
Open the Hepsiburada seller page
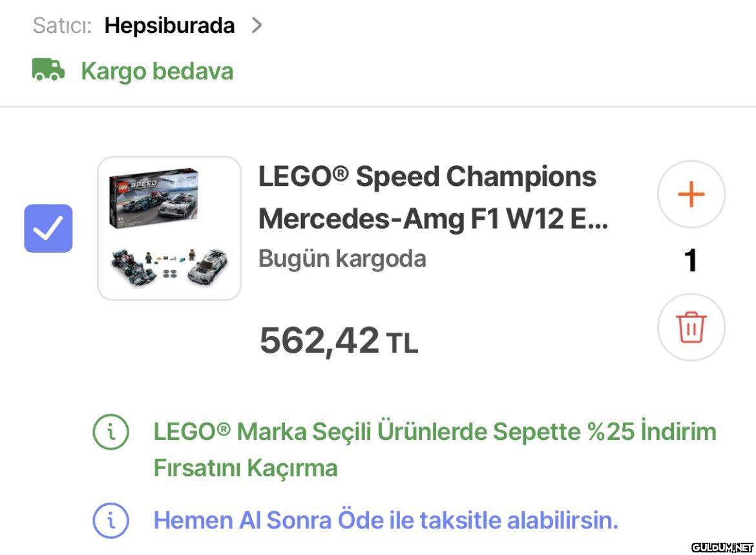[x=169, y=26]
